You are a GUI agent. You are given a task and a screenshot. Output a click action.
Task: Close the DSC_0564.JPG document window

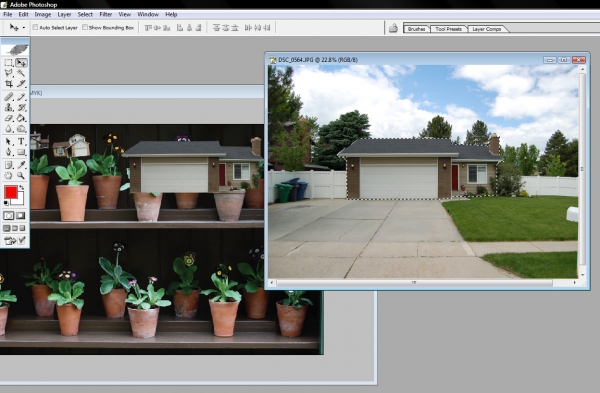[579, 60]
